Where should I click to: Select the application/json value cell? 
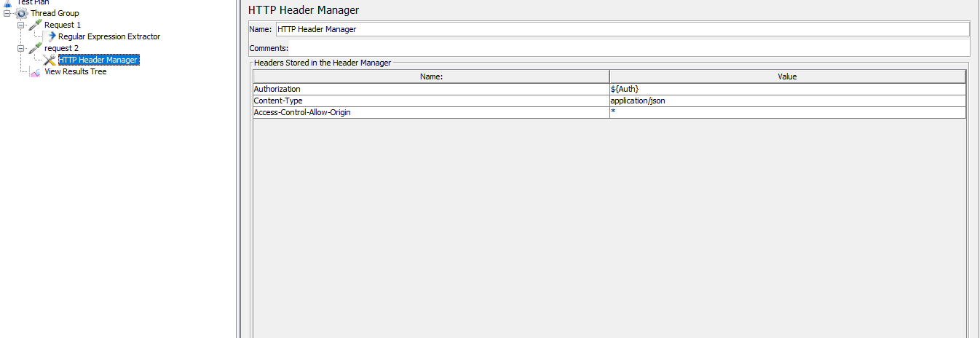coord(787,101)
